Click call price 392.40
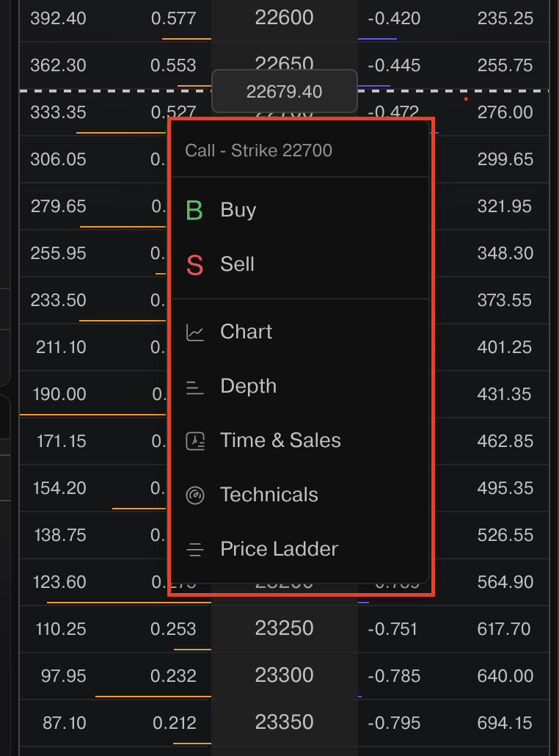This screenshot has width=559, height=756. (58, 18)
